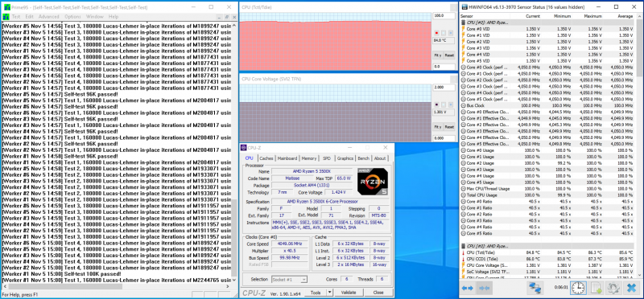Screen dimensions: 644x299
Task: Select dark purple swatch in CPU Core Voltage graph
Action: (x=437, y=104)
